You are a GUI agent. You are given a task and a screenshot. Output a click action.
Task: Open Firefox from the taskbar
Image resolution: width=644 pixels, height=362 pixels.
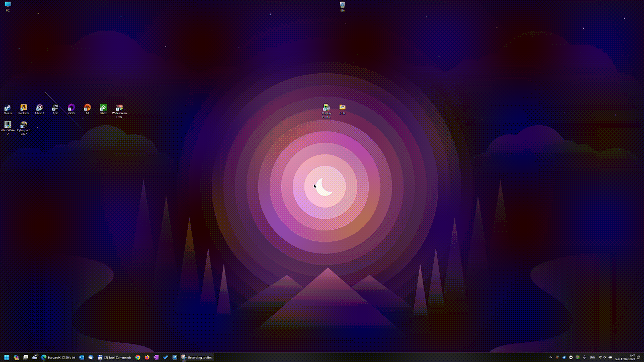click(x=147, y=357)
